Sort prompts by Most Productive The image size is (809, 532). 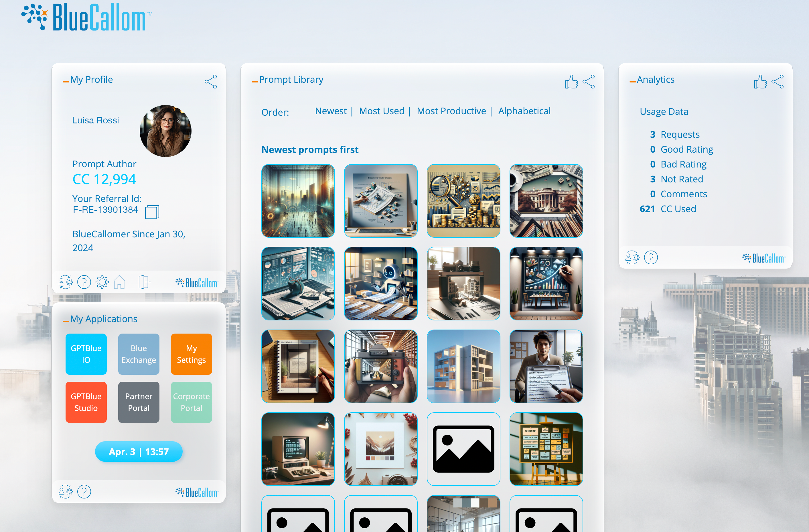(x=452, y=111)
